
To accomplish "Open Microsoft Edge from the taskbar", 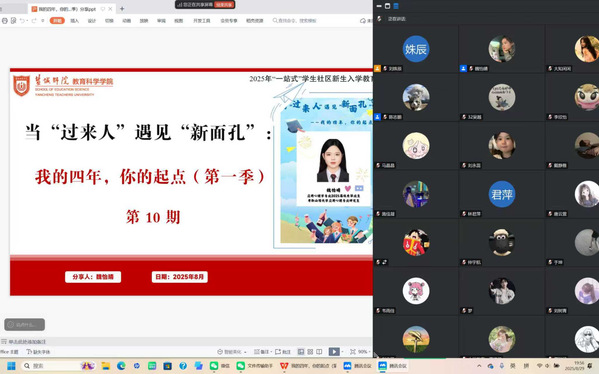I will (x=121, y=366).
